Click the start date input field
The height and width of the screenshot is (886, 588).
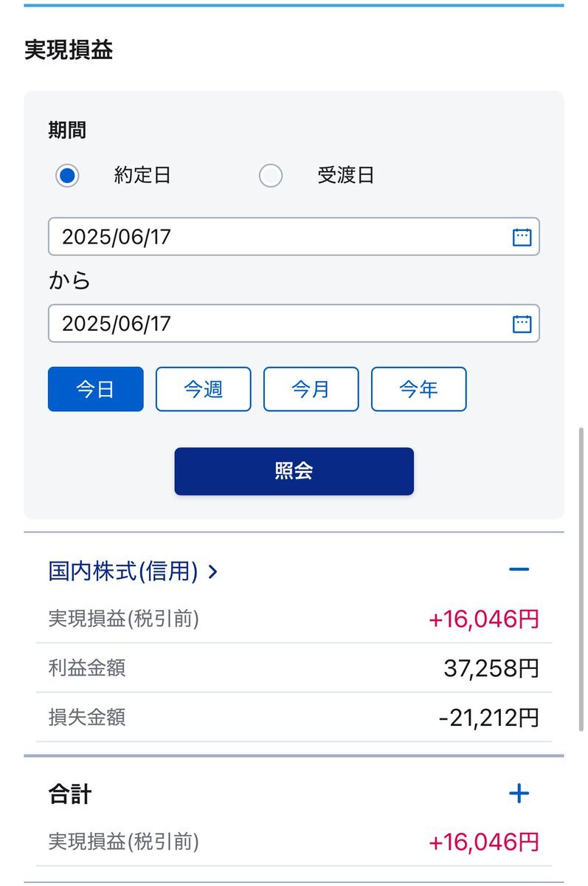click(x=294, y=237)
